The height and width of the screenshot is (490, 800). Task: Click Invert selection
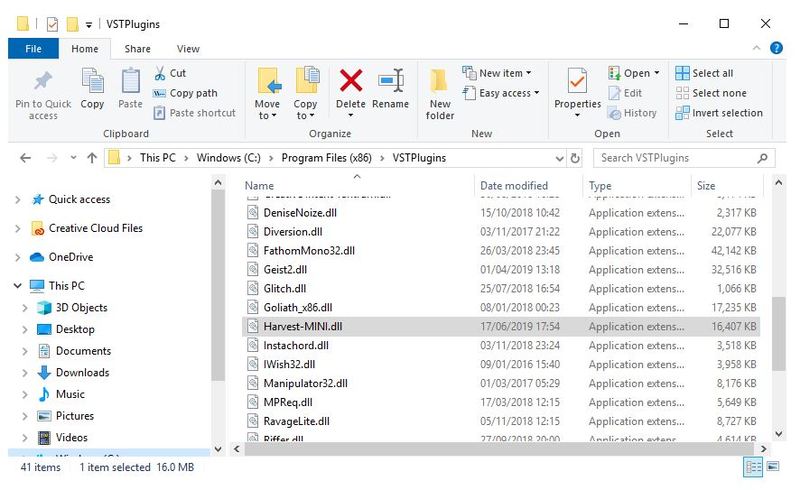[719, 113]
